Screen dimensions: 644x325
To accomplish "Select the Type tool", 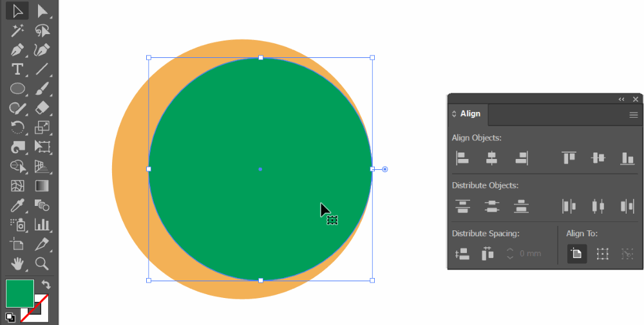I will coord(17,69).
